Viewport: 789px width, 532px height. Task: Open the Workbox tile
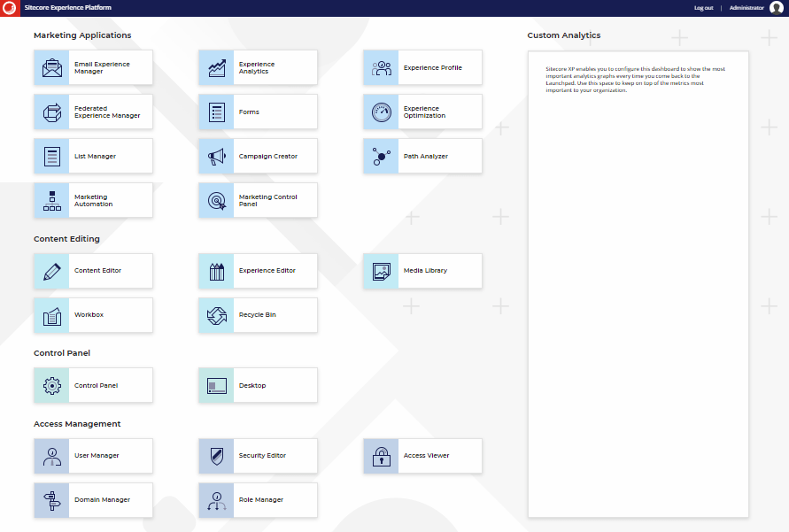coord(93,315)
